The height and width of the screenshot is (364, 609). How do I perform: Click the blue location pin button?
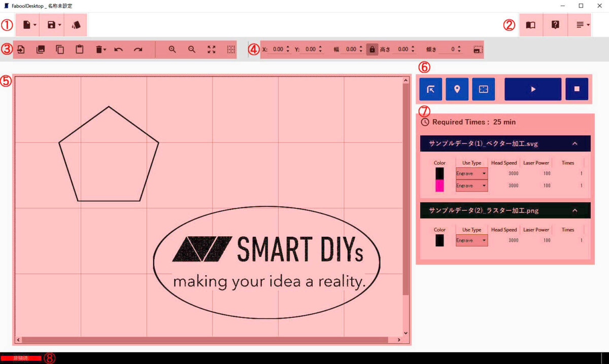pos(457,89)
